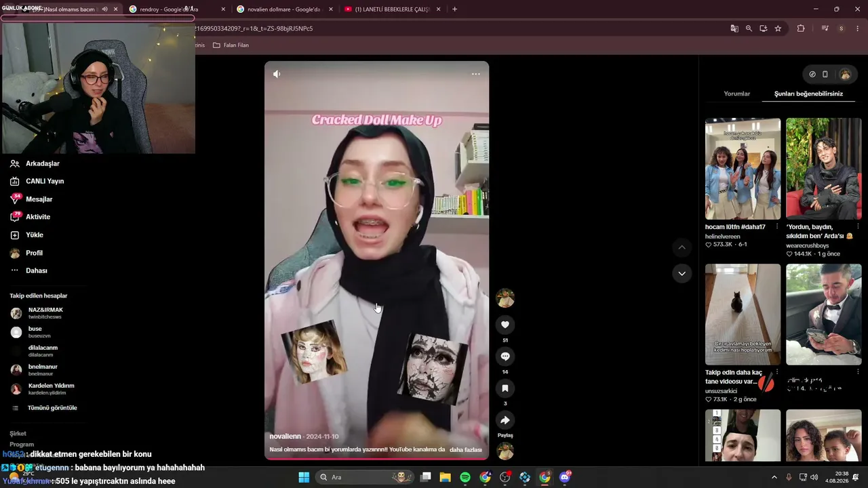Open the creator avatar beside the video

click(x=505, y=298)
